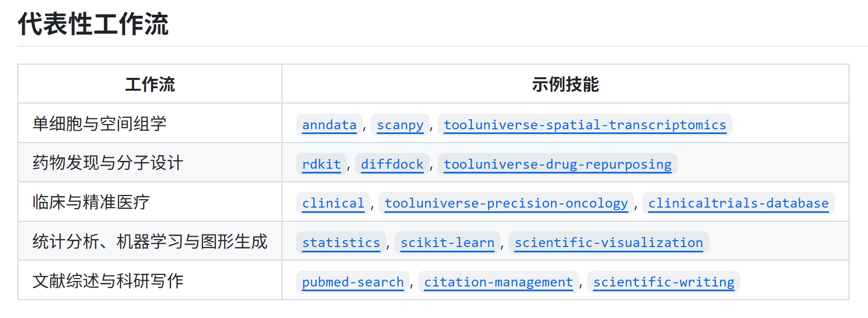Click the 代表性工作流 heading

click(93, 24)
